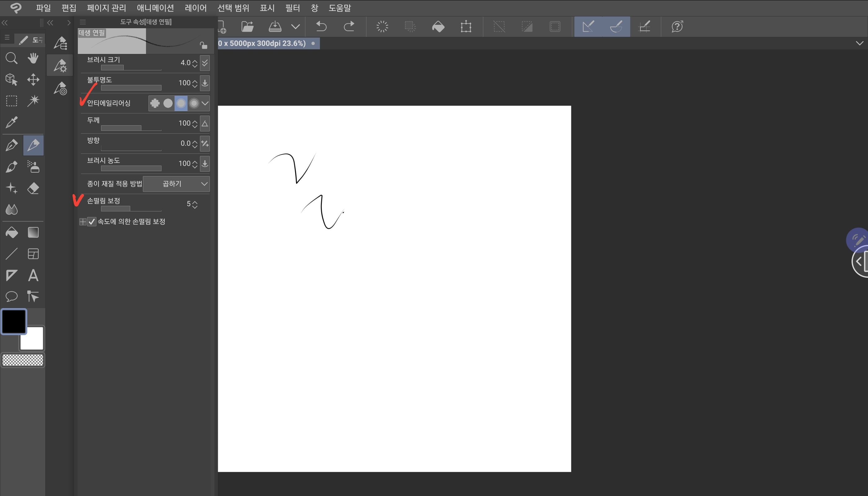Select the Auto select magic wand tool
The height and width of the screenshot is (496, 868).
pos(33,101)
